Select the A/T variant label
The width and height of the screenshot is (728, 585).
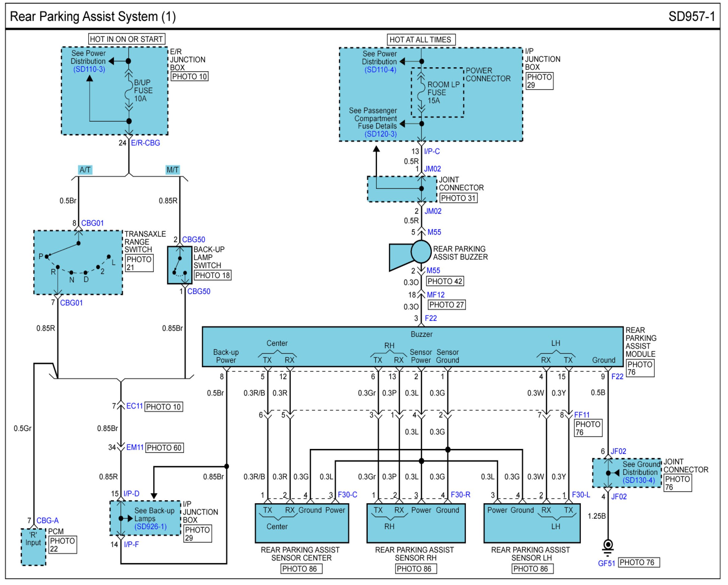[85, 170]
